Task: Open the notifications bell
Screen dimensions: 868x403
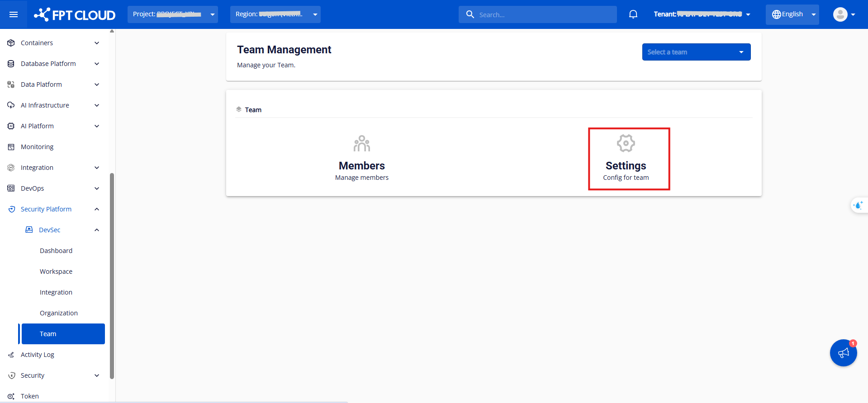Action: coord(633,14)
